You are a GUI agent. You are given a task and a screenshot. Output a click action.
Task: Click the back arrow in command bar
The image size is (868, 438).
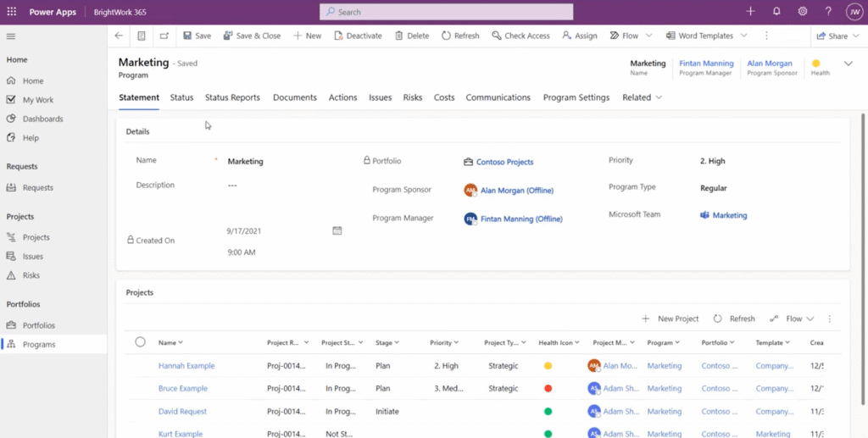[x=119, y=36]
